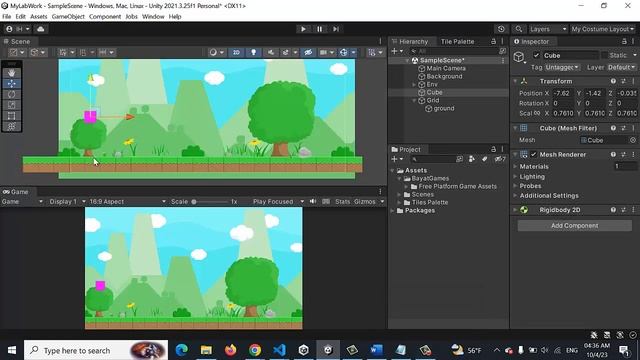640x360 pixels.
Task: Open the Tag dropdown
Action: click(x=562, y=67)
